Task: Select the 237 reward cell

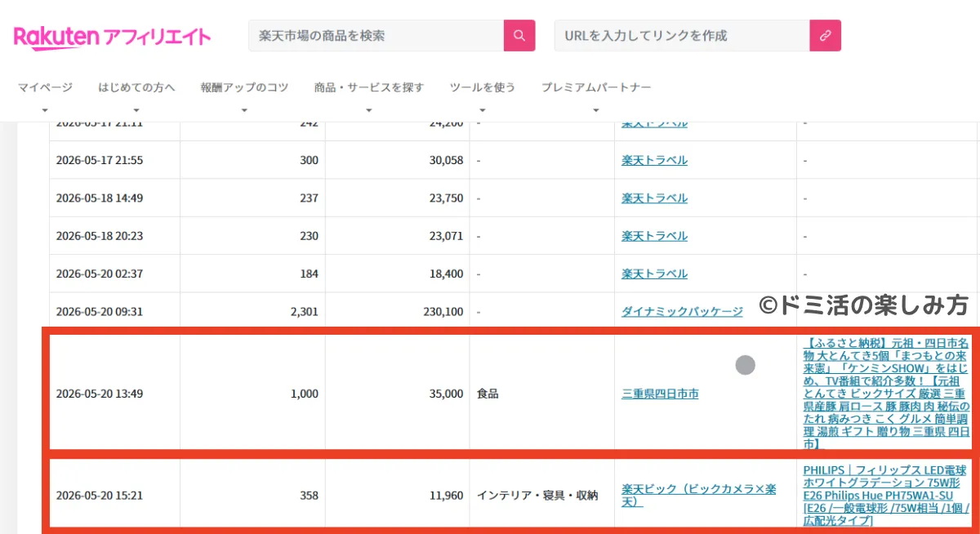Action: [x=252, y=198]
